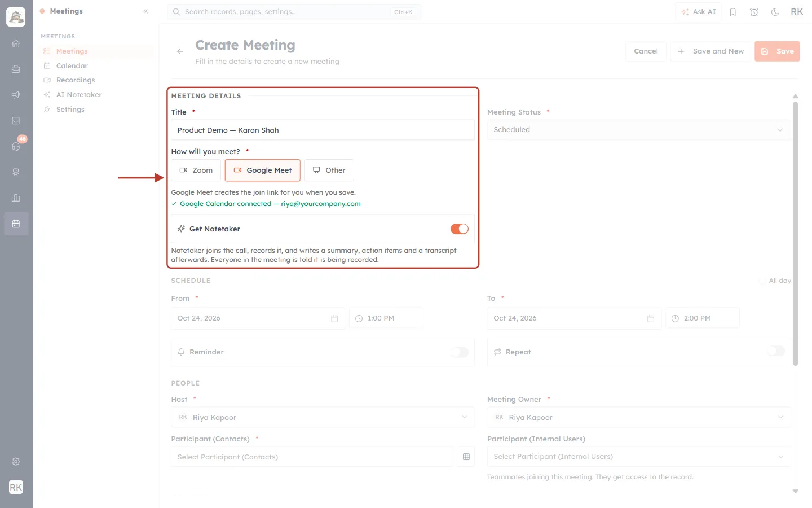Screen dimensions: 812x508
Task: Open the gear settings icon in rail
Action: (x=16, y=462)
